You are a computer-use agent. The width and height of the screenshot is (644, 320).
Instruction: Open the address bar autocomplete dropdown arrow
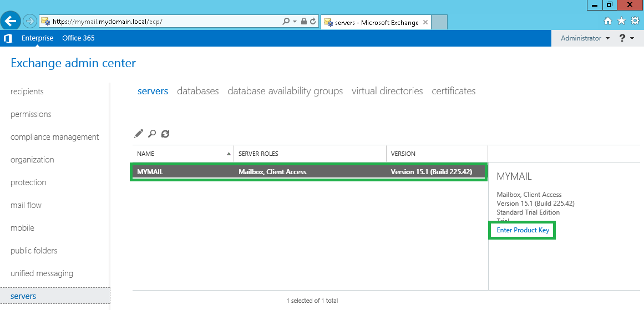[295, 22]
